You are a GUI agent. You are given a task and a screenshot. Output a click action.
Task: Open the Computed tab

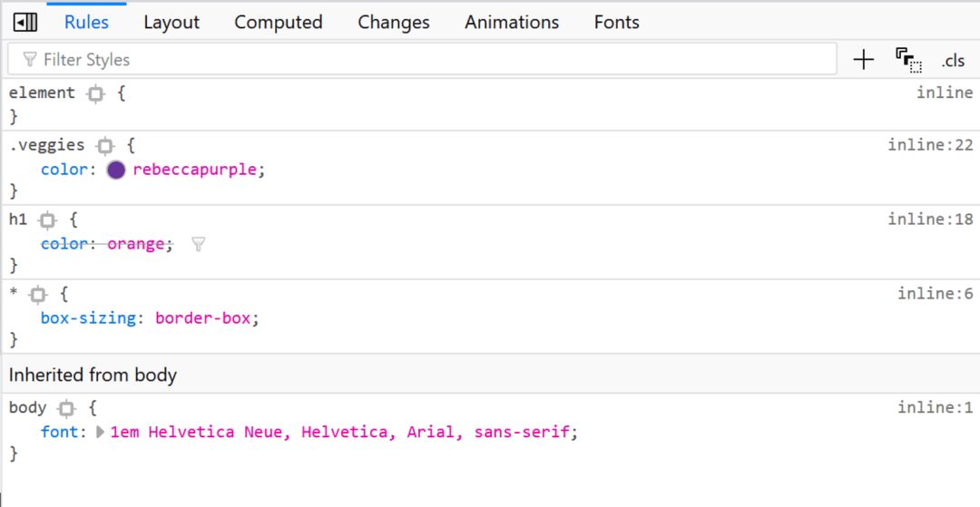coord(279,23)
